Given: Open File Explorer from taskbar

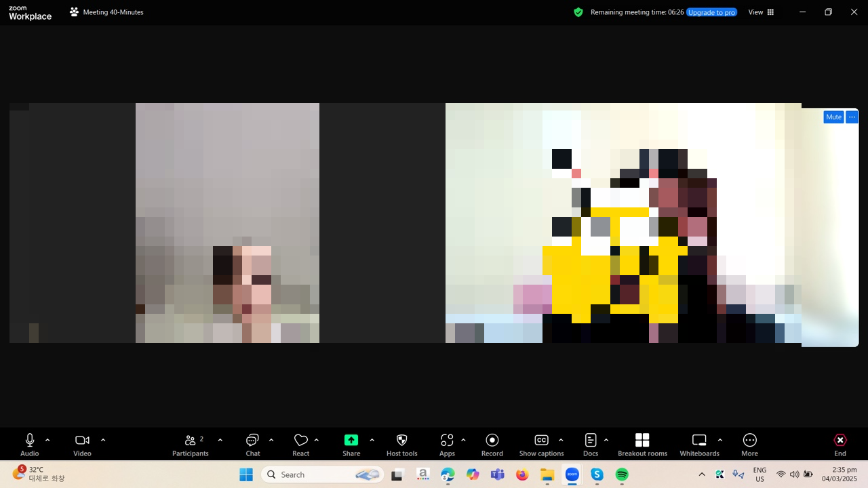Looking at the screenshot, I should point(547,474).
